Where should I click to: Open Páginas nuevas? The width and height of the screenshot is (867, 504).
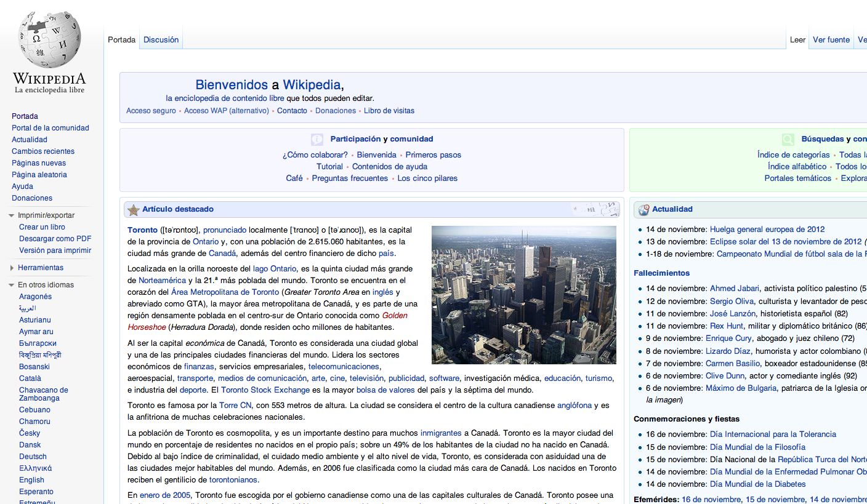(x=39, y=163)
